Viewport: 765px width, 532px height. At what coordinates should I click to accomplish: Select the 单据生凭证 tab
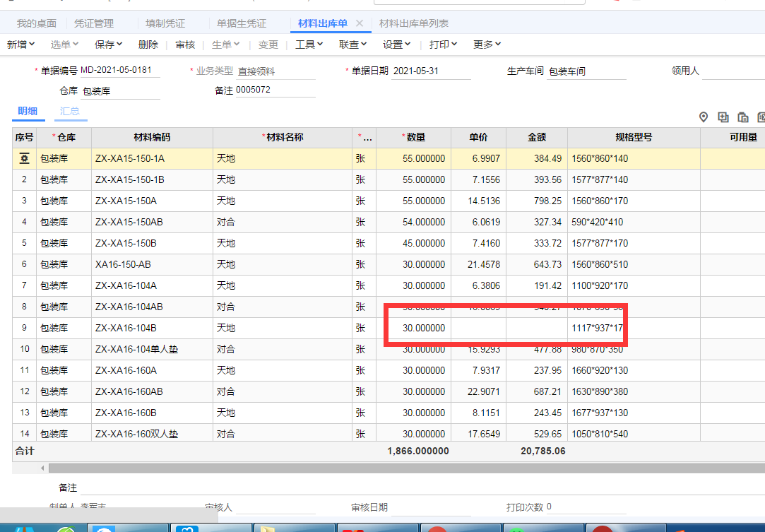pos(242,23)
